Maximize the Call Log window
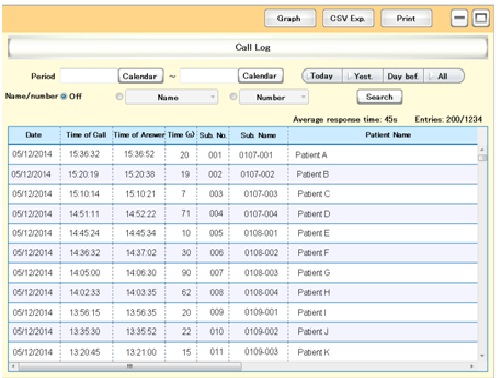The height and width of the screenshot is (378, 498). pos(481,18)
